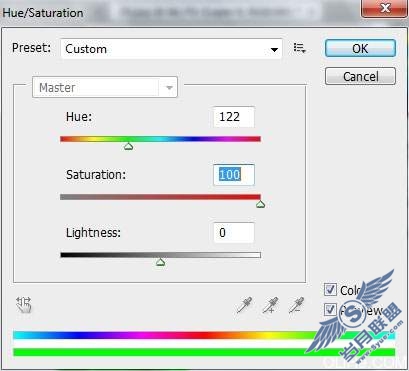Click the Hue slider handle
Screen dimensions: 409x371
click(129, 146)
